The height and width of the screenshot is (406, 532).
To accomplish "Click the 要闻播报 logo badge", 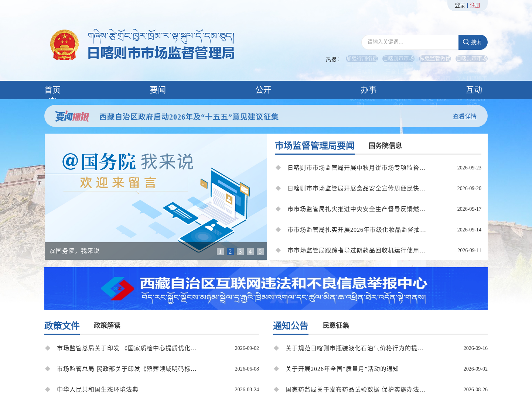I will click(72, 116).
